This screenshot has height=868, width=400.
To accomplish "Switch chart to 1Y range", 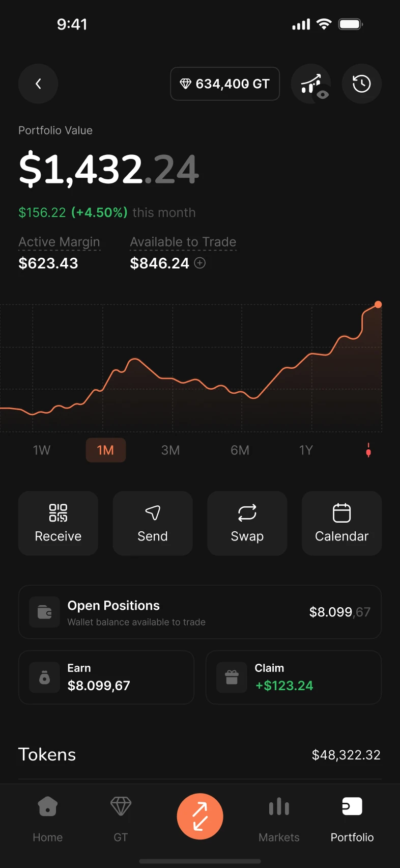I will (306, 450).
